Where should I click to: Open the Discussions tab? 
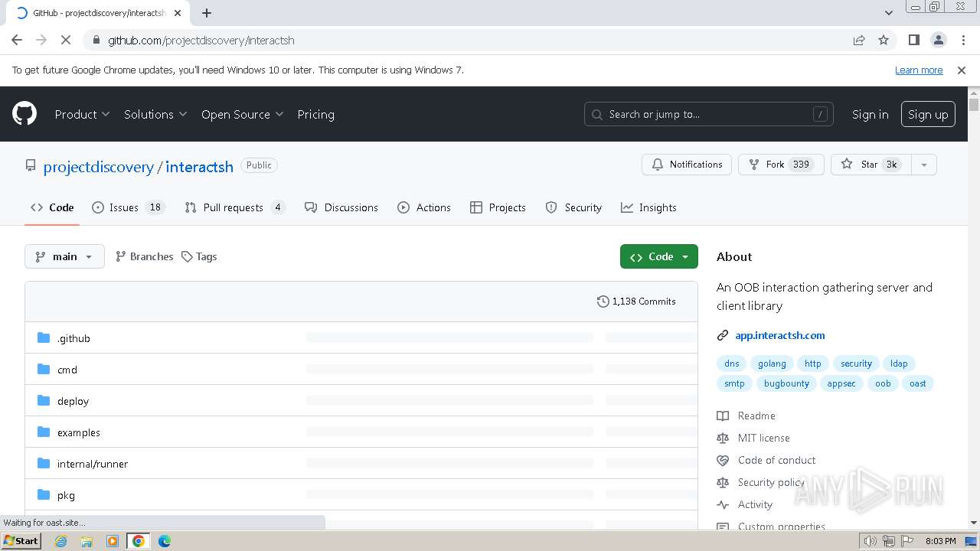pyautogui.click(x=341, y=207)
